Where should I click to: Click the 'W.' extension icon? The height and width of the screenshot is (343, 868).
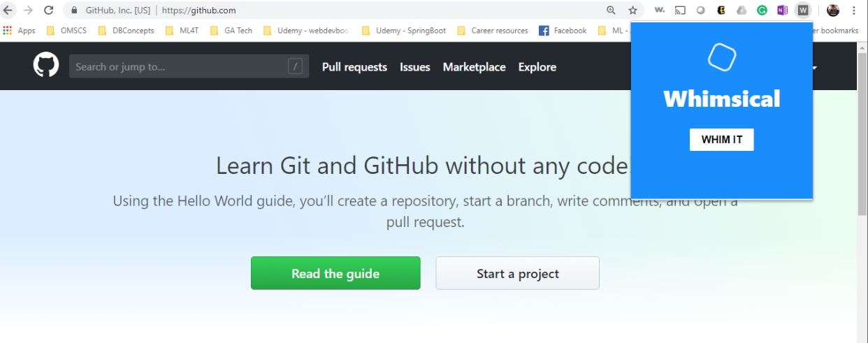(659, 10)
